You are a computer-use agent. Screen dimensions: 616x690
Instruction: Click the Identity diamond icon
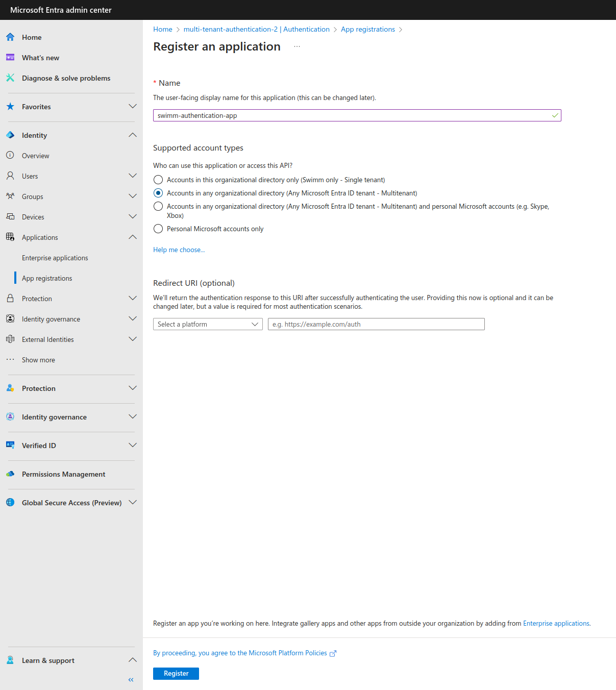10,135
